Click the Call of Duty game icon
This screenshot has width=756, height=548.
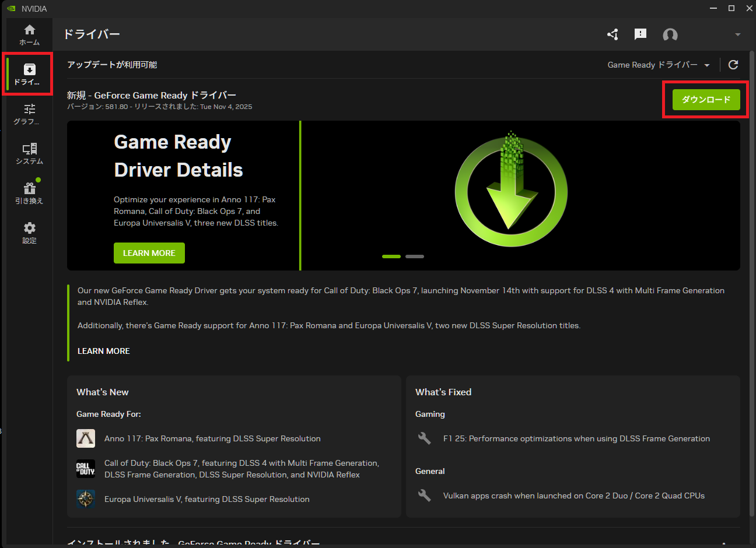(86, 469)
